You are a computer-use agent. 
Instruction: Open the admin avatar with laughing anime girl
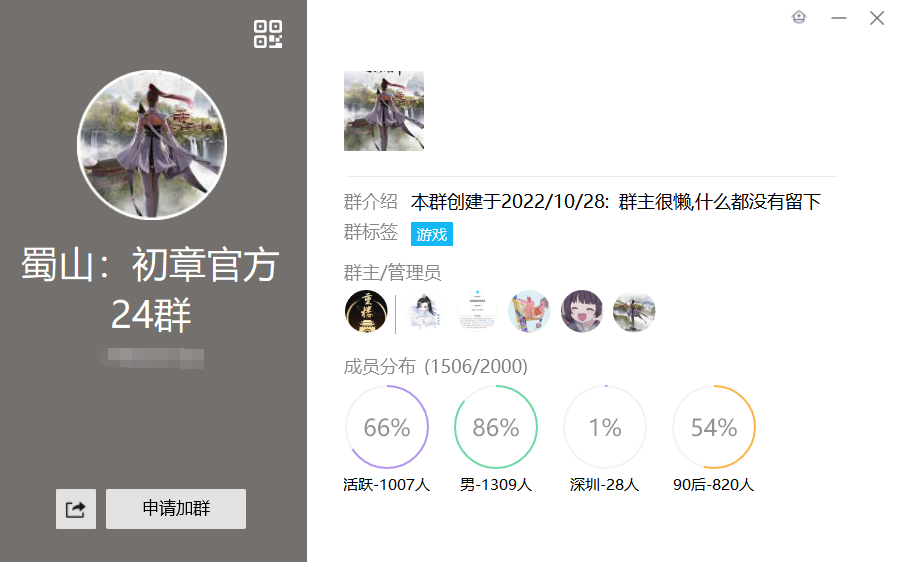click(x=581, y=311)
